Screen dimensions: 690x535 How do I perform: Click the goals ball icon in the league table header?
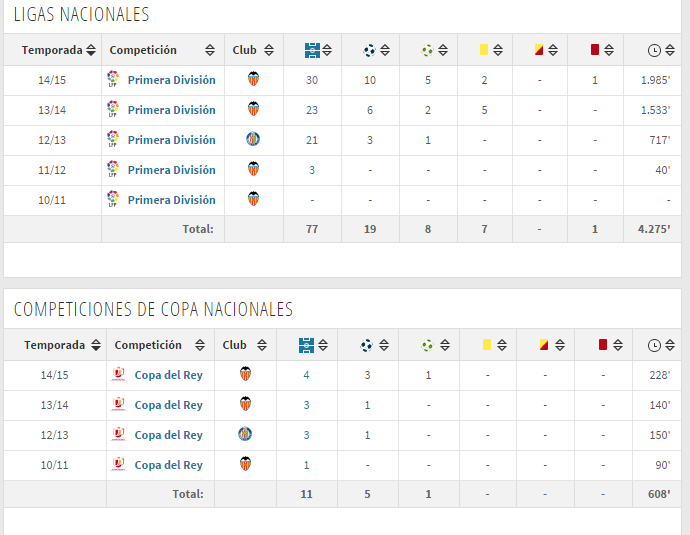point(369,51)
